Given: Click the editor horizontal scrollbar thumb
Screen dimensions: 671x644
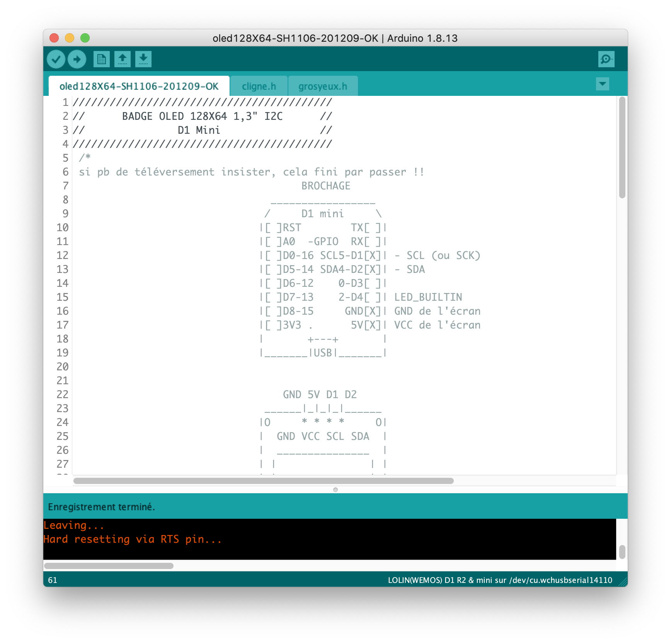Looking at the screenshot, I should (263, 481).
